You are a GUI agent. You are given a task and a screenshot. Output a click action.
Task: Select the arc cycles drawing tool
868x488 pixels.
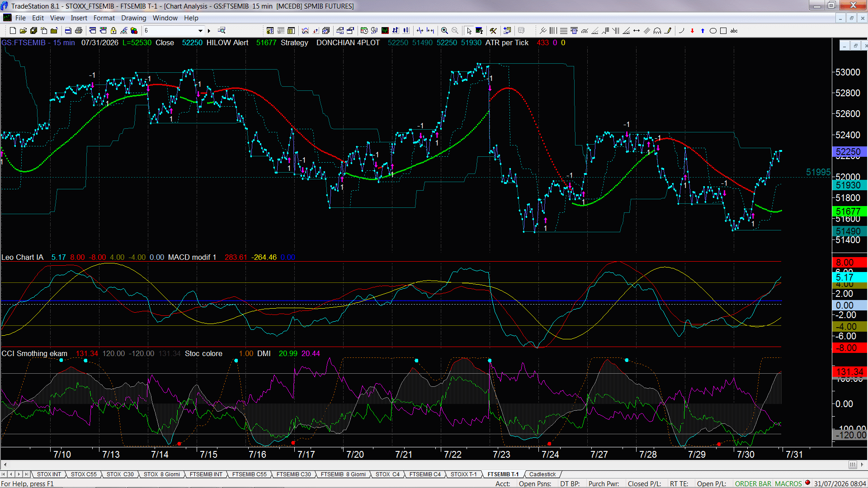tap(657, 31)
